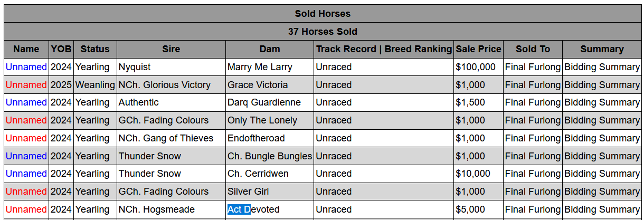Image resolution: width=644 pixels, height=220 pixels.
Task: Open Bidding Summary for the Marry Me Larry row
Action: click(x=602, y=67)
